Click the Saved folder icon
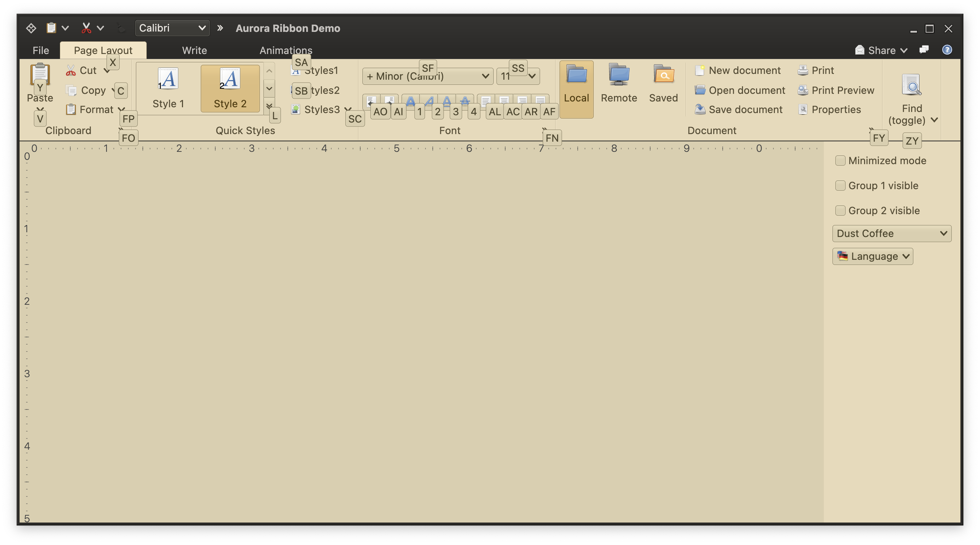Viewport: 980px width, 545px height. 663,75
